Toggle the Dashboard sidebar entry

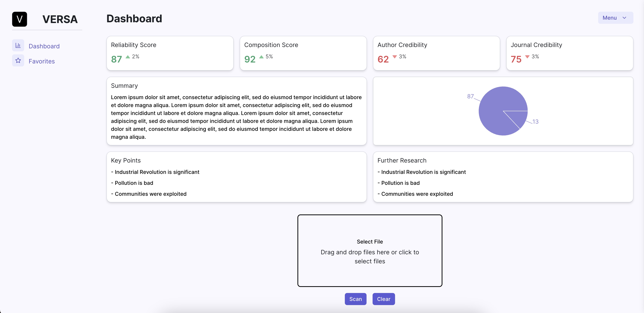tap(44, 46)
